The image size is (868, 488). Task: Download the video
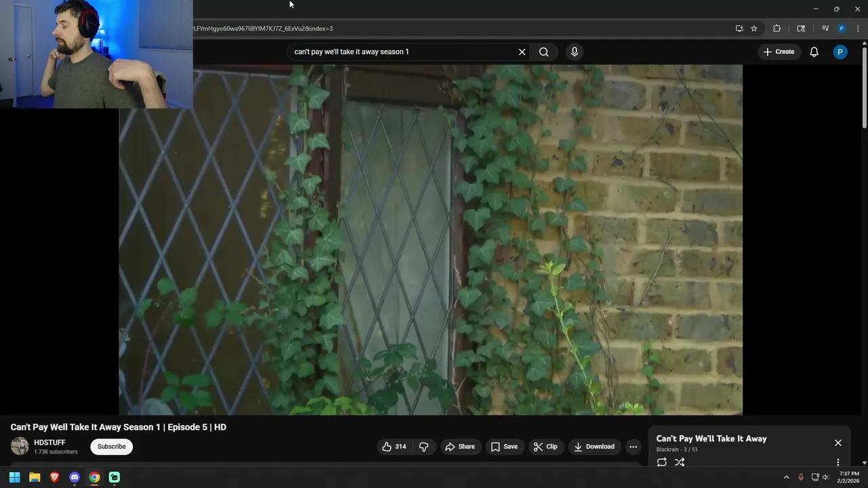click(594, 447)
